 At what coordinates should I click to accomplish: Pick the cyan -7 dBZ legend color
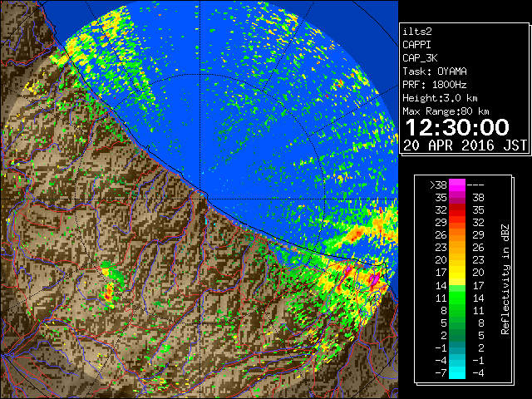point(457,372)
